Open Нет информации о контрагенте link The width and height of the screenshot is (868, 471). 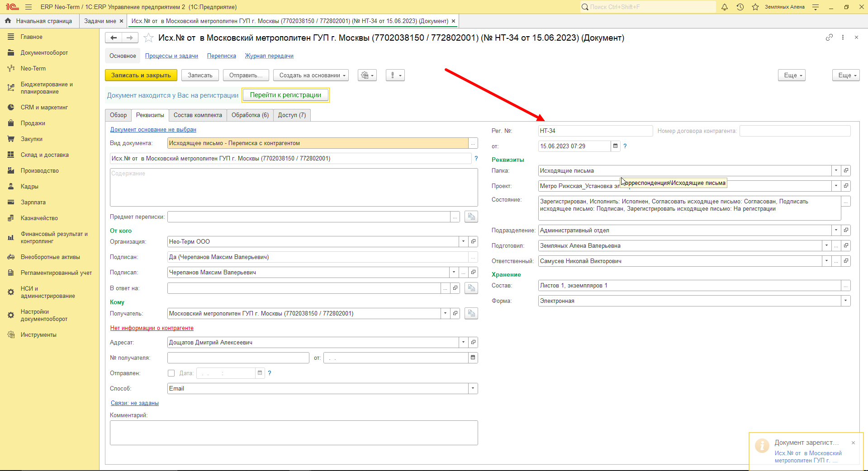pyautogui.click(x=152, y=328)
